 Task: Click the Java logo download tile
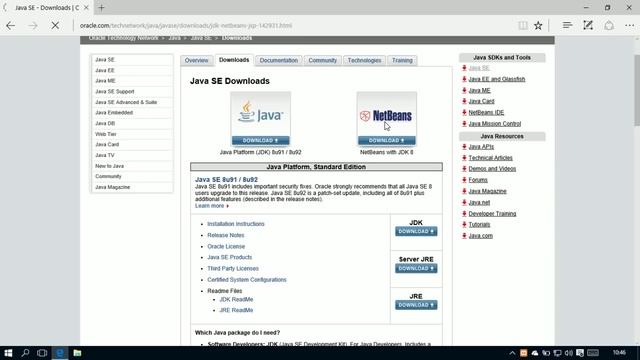coord(260,114)
